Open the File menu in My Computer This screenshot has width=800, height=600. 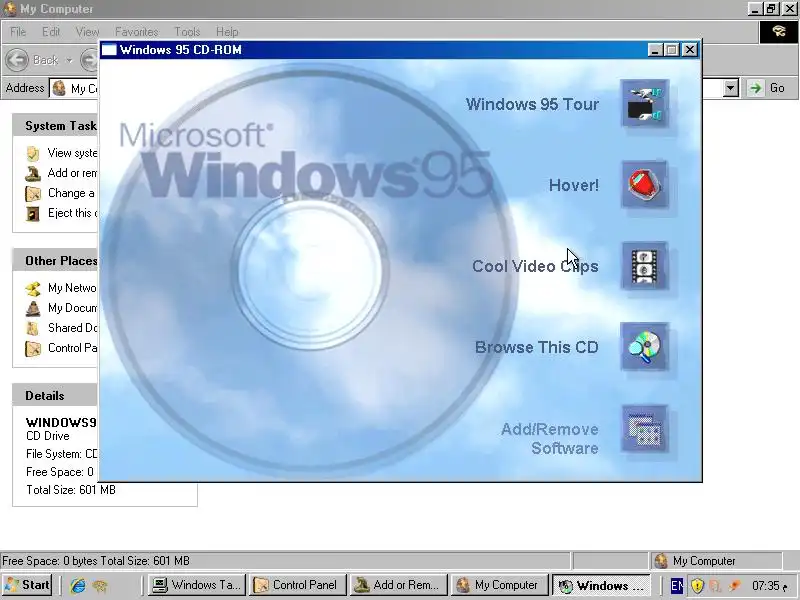18,32
